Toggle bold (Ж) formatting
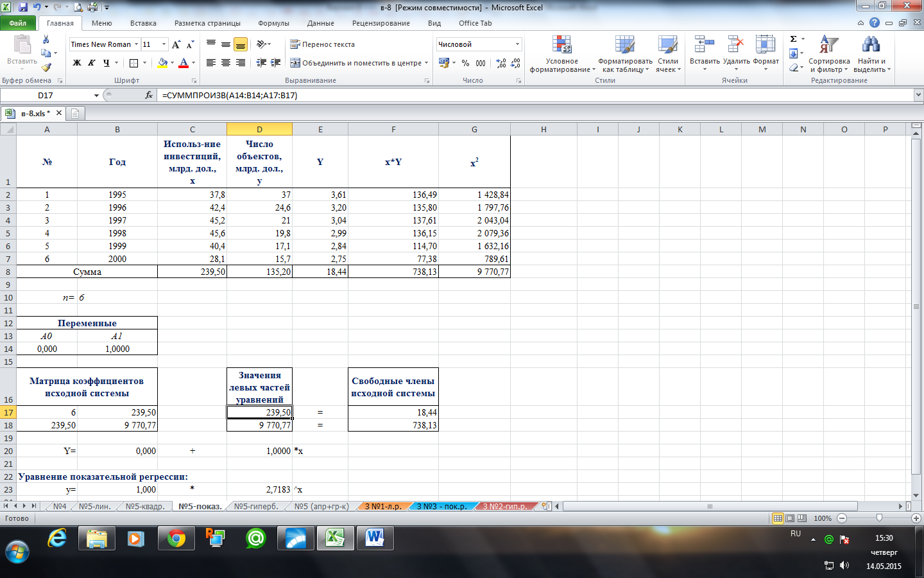This screenshot has height=578, width=924. 77,63
